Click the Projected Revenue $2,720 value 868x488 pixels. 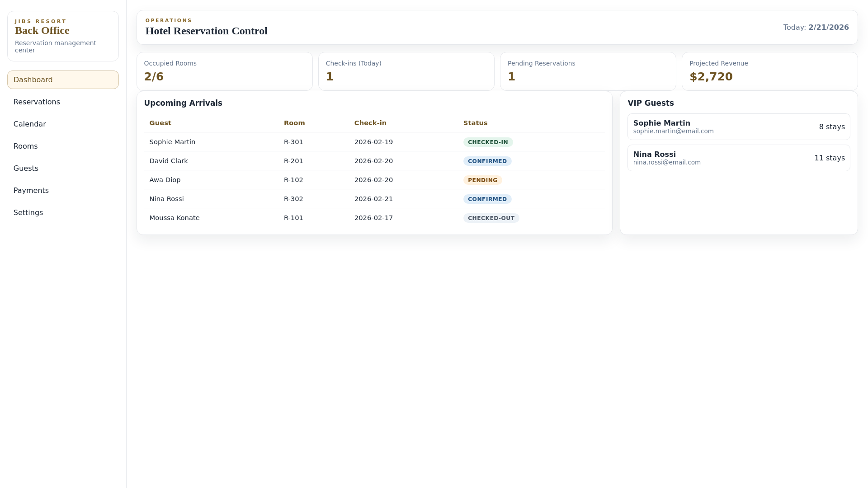711,76
